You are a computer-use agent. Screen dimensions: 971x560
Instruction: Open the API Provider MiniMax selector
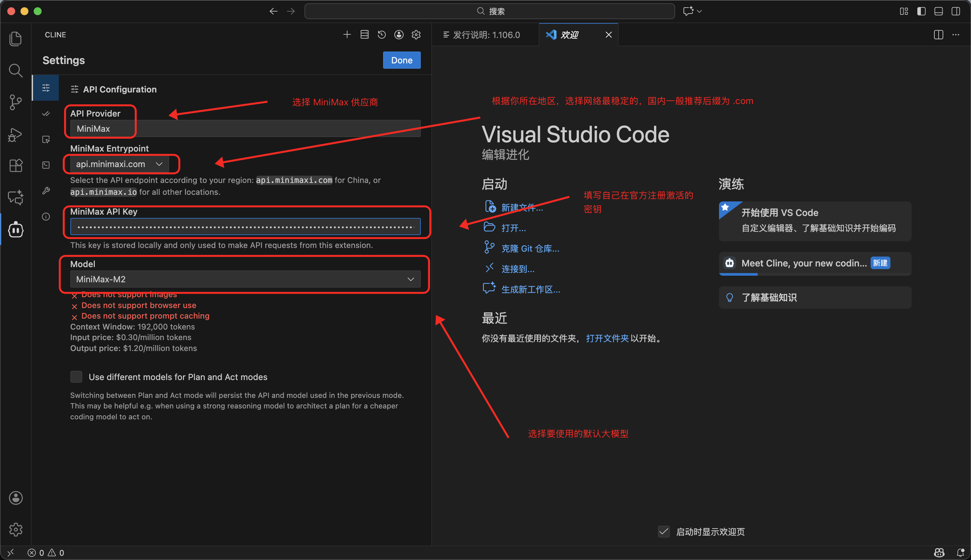(x=245, y=129)
